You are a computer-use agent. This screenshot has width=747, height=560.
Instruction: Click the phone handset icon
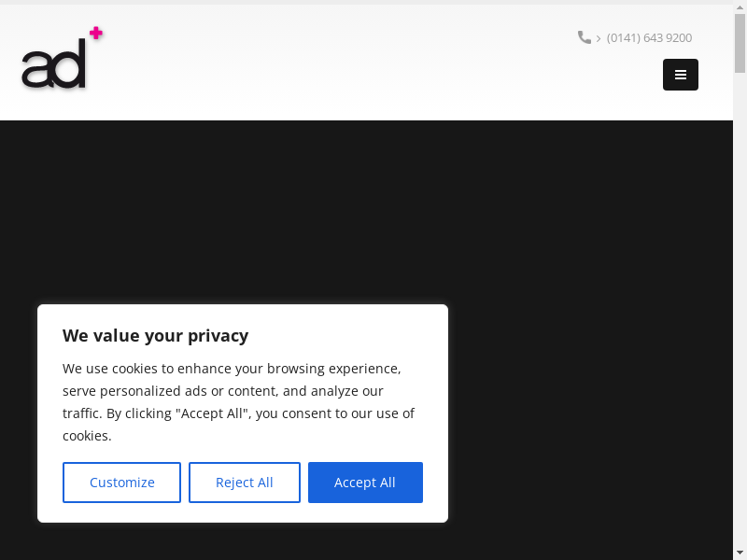click(x=585, y=37)
